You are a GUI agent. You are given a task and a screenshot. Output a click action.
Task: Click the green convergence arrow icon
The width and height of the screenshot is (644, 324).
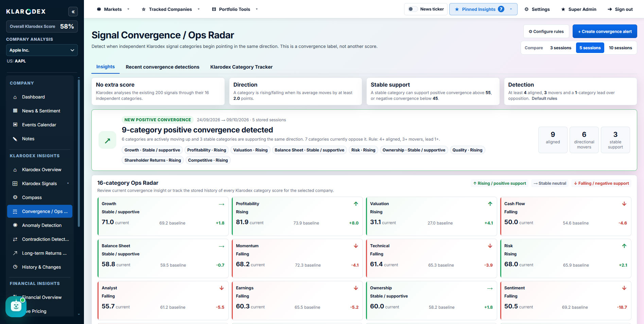coord(107,140)
